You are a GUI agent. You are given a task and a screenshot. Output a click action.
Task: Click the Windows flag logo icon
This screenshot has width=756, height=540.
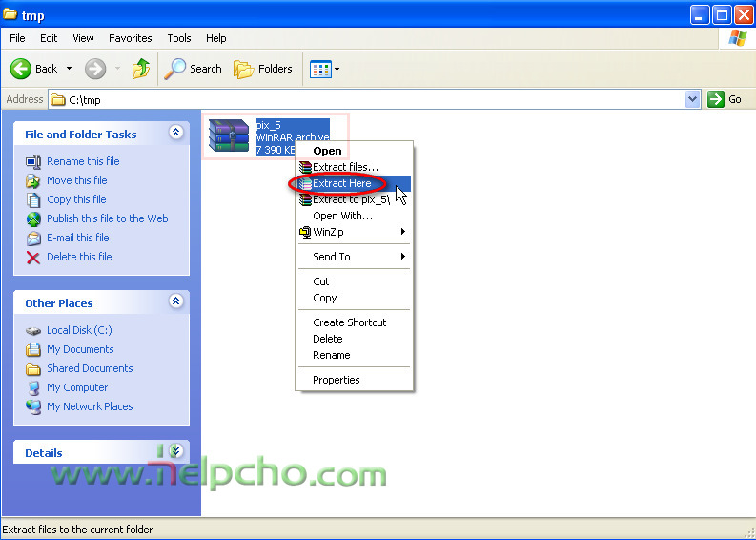pos(737,37)
